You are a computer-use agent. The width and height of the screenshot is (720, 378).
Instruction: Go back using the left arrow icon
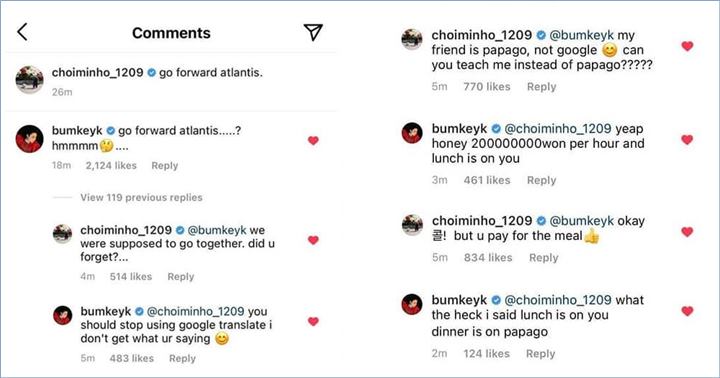22,32
